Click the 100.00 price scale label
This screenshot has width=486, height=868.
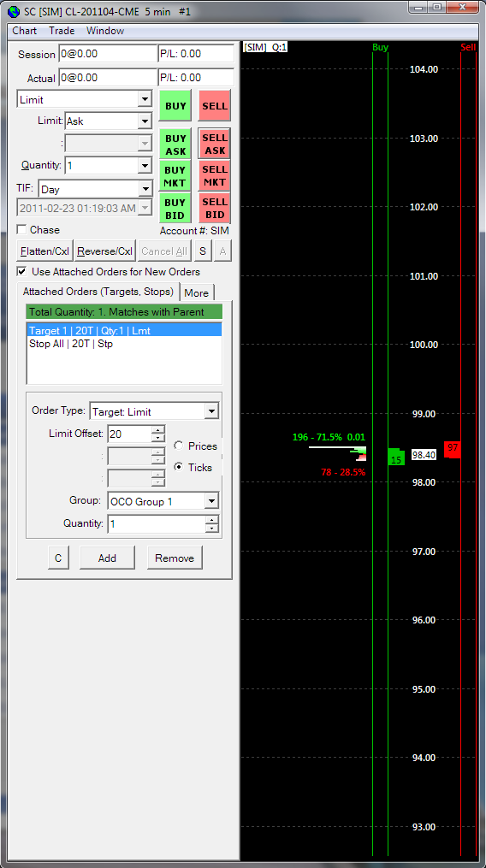pyautogui.click(x=424, y=345)
